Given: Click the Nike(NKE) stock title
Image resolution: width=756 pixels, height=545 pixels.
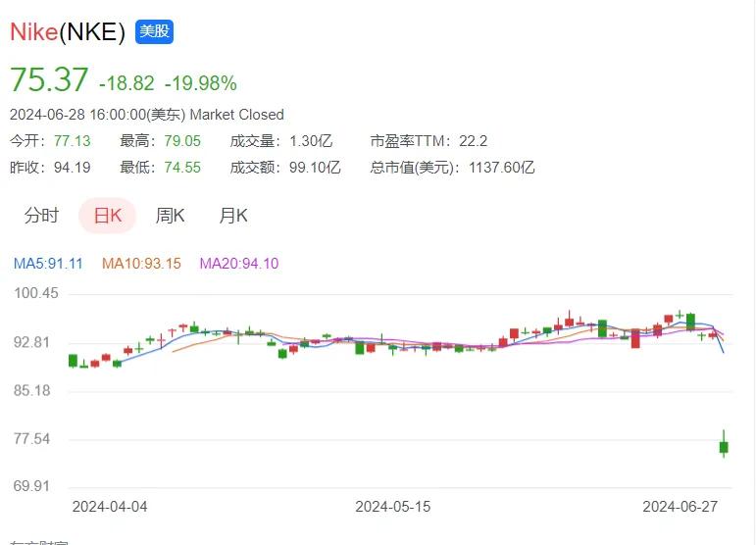Looking at the screenshot, I should coord(68,32).
